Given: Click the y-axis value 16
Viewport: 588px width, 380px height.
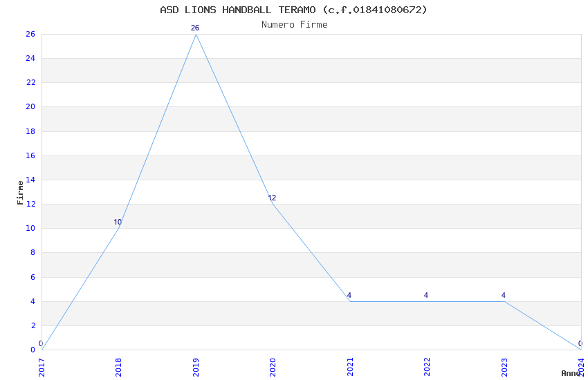Looking at the screenshot, I should tap(30, 155).
